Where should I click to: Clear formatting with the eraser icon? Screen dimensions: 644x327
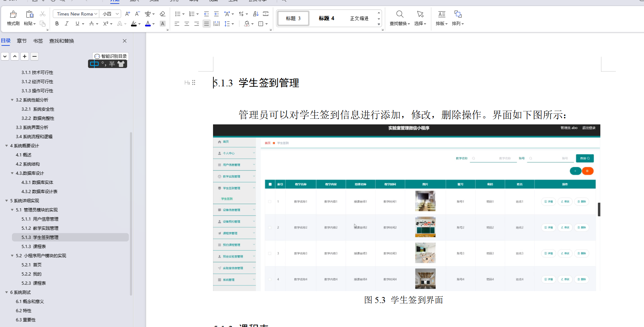point(162,13)
